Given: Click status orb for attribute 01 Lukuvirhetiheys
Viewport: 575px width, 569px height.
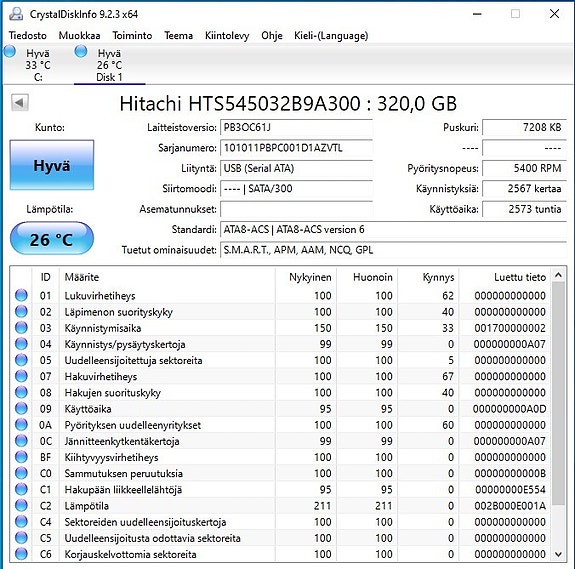Looking at the screenshot, I should click(21, 295).
